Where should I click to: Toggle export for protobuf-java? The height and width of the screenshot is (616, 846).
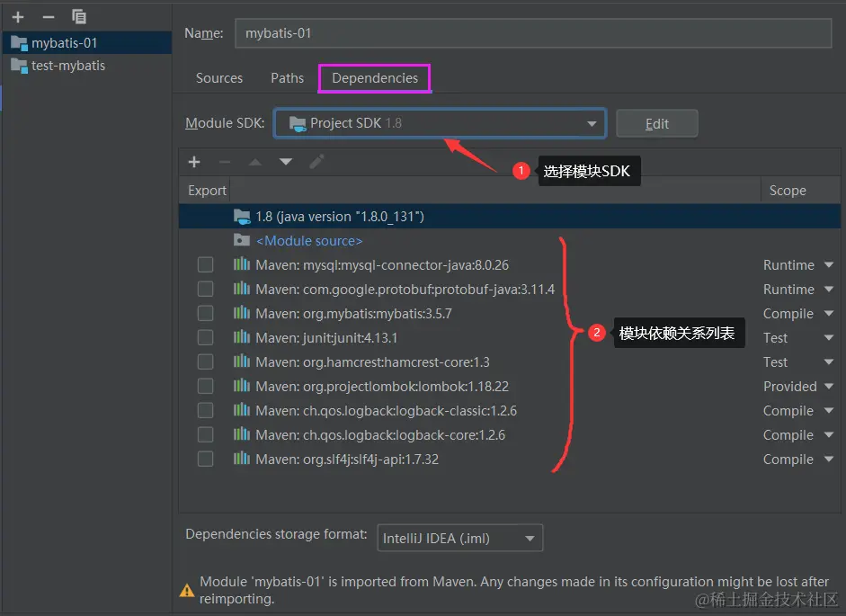tap(205, 290)
